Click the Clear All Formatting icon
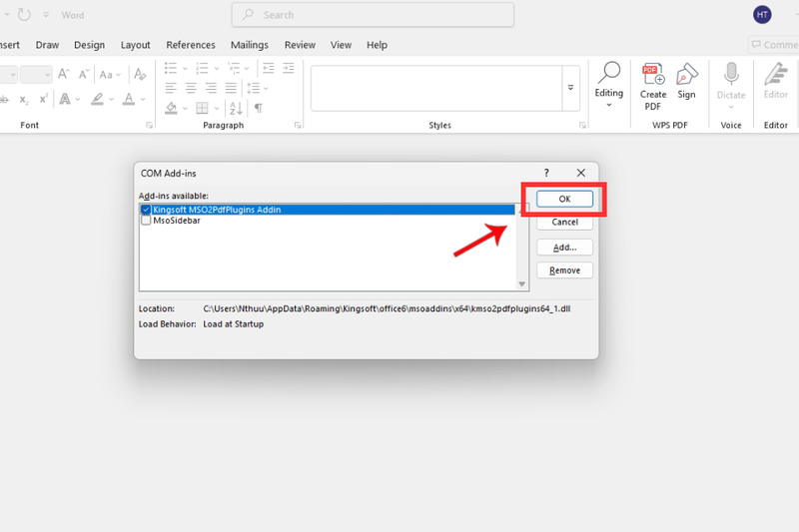Screen dimensions: 799x532 click(140, 74)
